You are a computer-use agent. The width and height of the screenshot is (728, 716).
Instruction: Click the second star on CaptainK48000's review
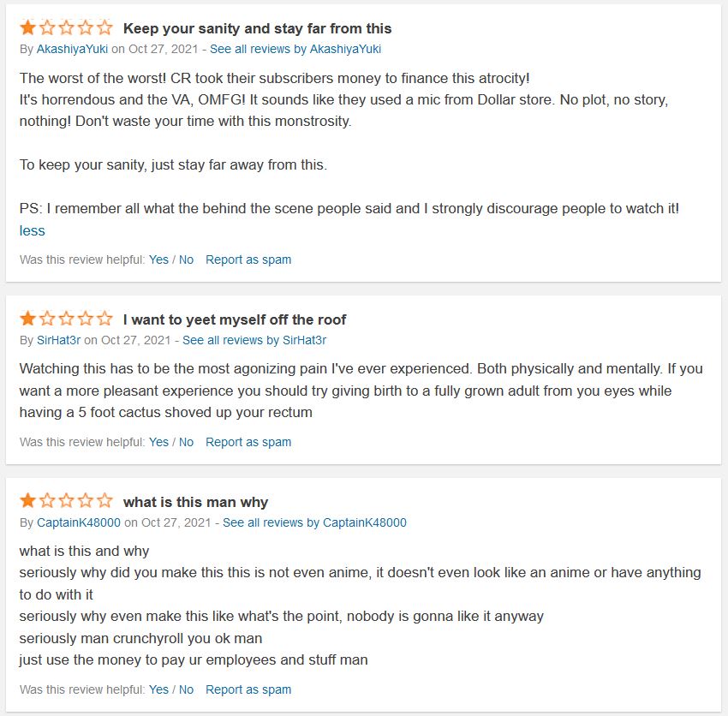47,501
